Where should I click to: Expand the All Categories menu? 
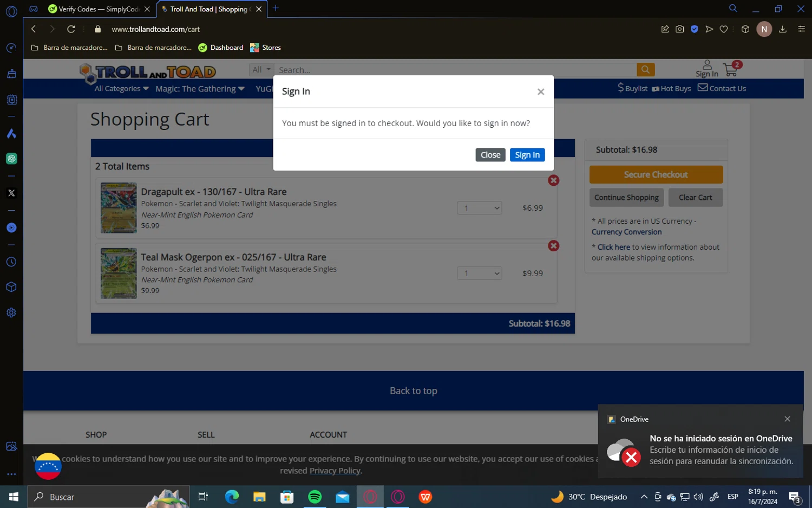[x=121, y=88]
